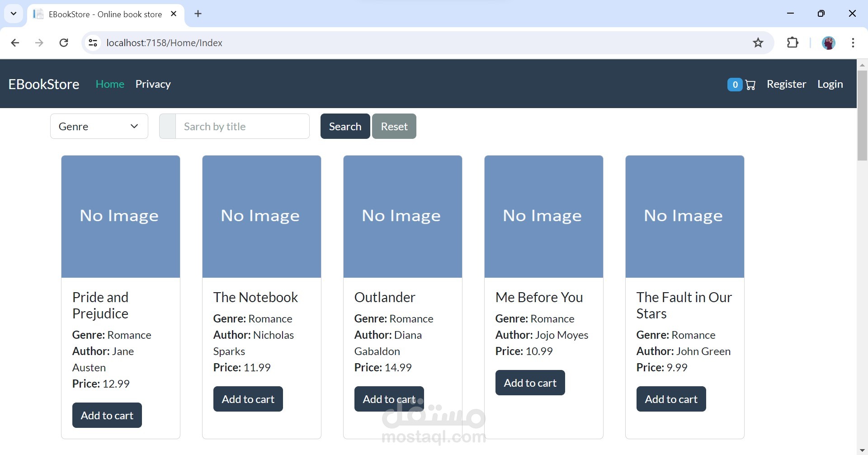Click the Me Before You title

tap(539, 297)
